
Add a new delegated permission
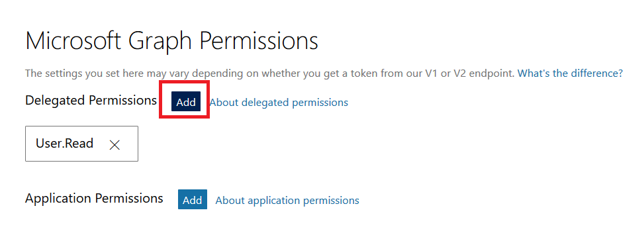pos(185,102)
